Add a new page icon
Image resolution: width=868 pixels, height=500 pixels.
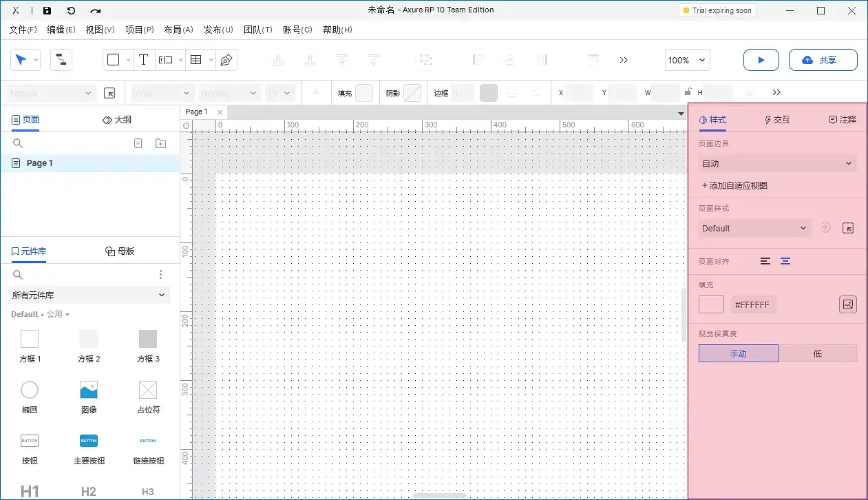click(x=138, y=143)
